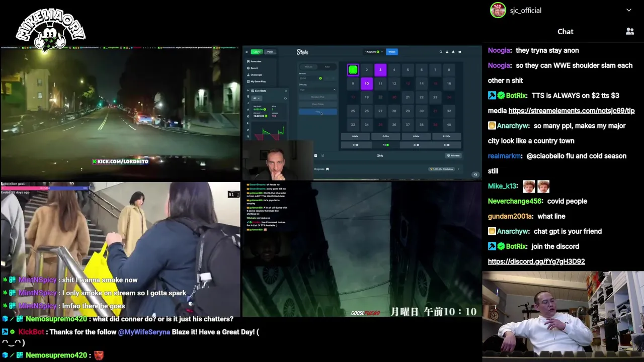644x362 pixels.
Task: Click the Fairness button
Action: 453,155
